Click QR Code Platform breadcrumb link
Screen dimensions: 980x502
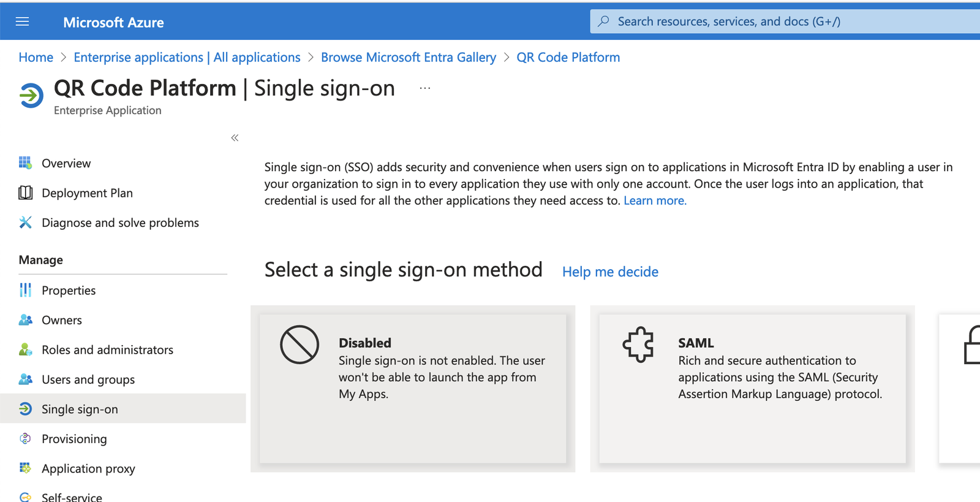pyautogui.click(x=568, y=57)
